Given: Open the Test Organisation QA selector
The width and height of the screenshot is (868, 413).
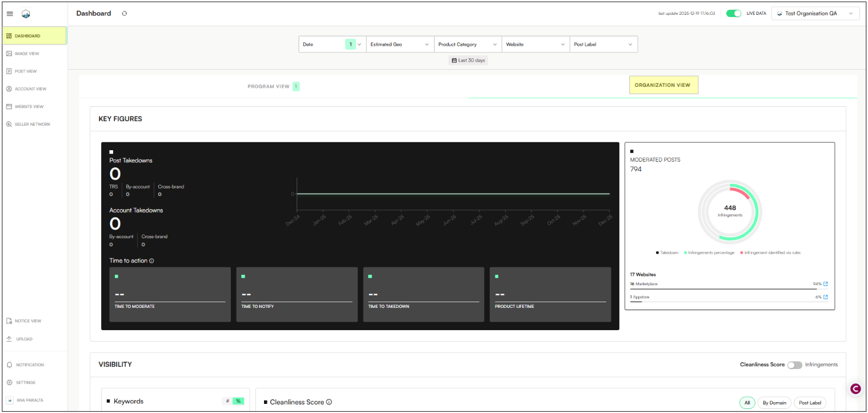Looking at the screenshot, I should 815,14.
